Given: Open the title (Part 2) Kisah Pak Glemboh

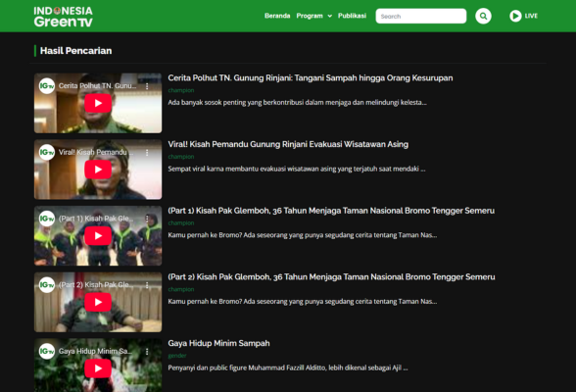Looking at the screenshot, I should click(331, 277).
